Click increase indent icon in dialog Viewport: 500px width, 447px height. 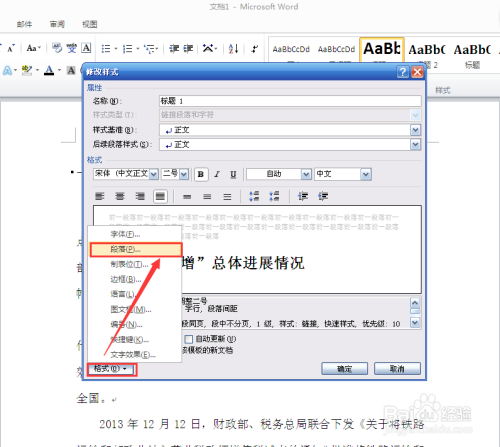coord(323,196)
